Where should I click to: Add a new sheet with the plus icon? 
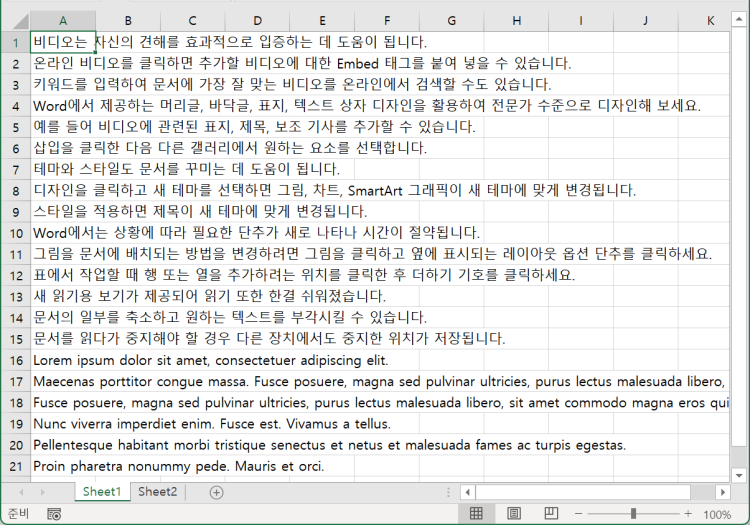coord(217,492)
